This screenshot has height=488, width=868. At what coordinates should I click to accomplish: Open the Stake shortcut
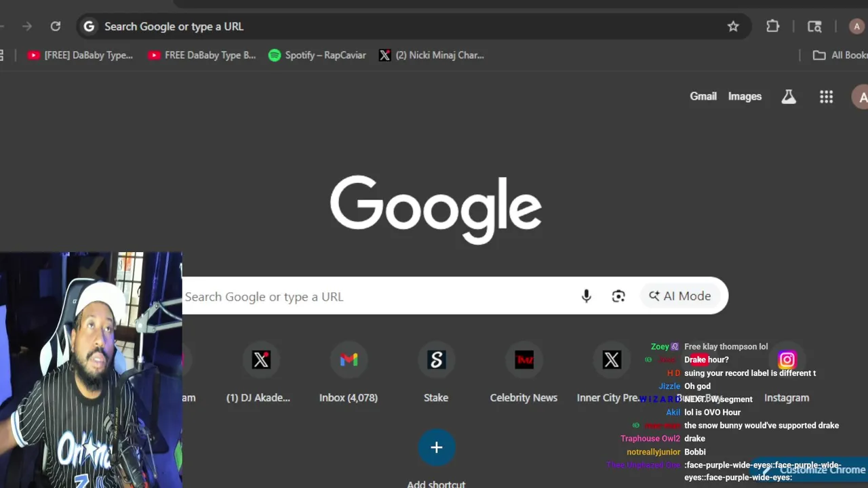pos(436,373)
